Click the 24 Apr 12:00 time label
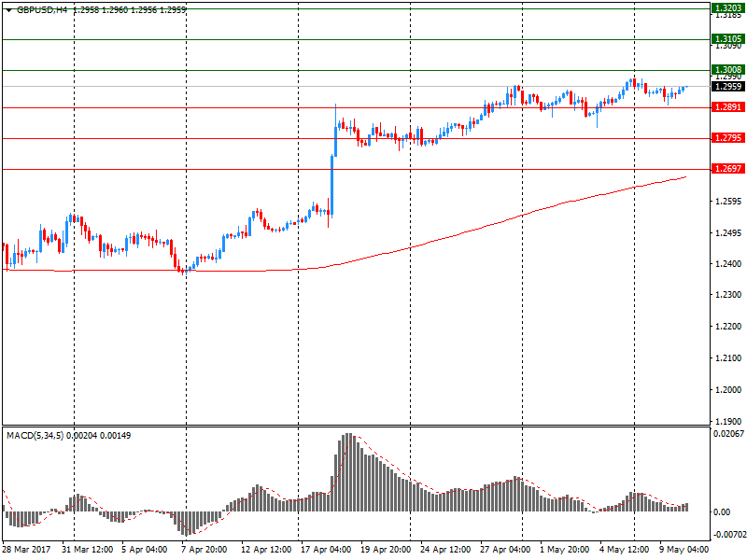Screen dimensions: 747x560 tap(445, 550)
